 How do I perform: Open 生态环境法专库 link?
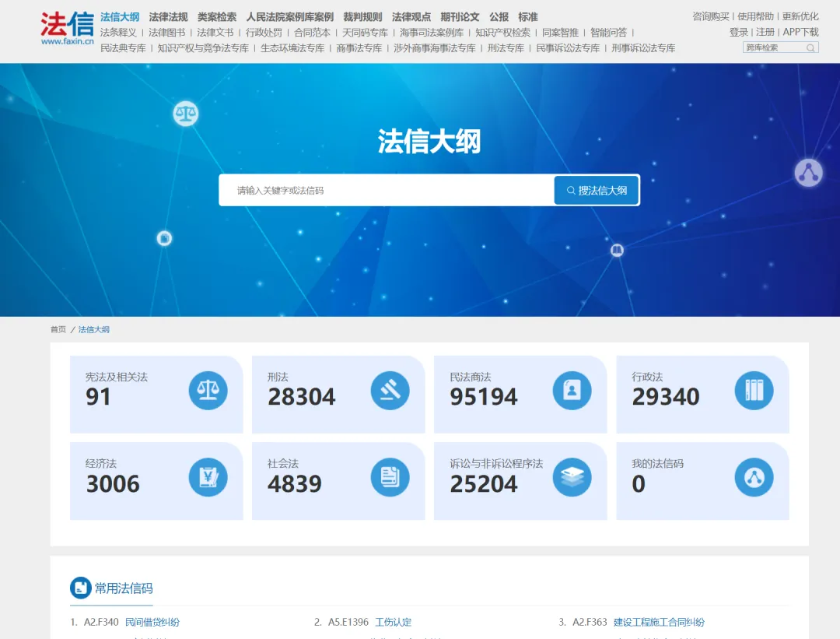(292, 48)
